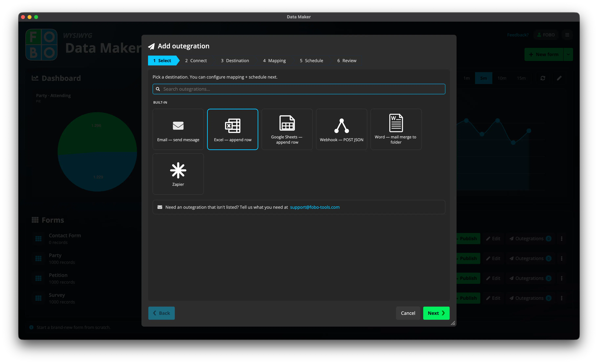598x364 pixels.
Task: Pick Google Sheets — append row card
Action: coord(287,129)
